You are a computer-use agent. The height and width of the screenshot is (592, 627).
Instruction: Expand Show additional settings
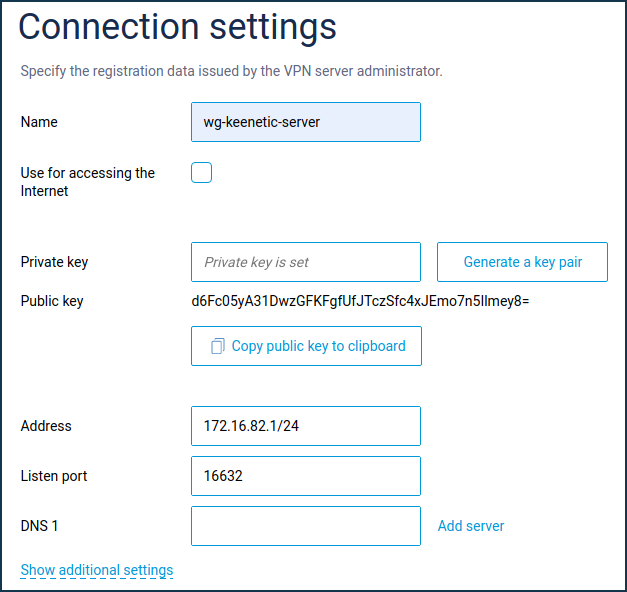click(97, 570)
